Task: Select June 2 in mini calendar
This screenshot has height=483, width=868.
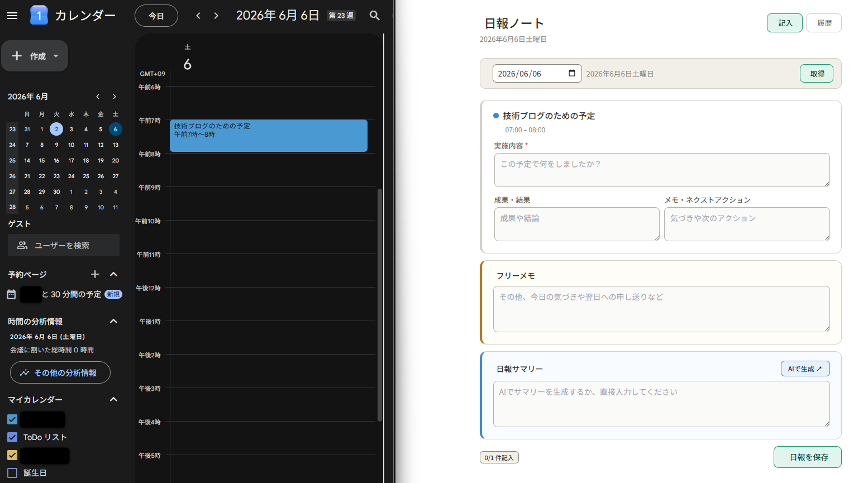Action: 56,129
